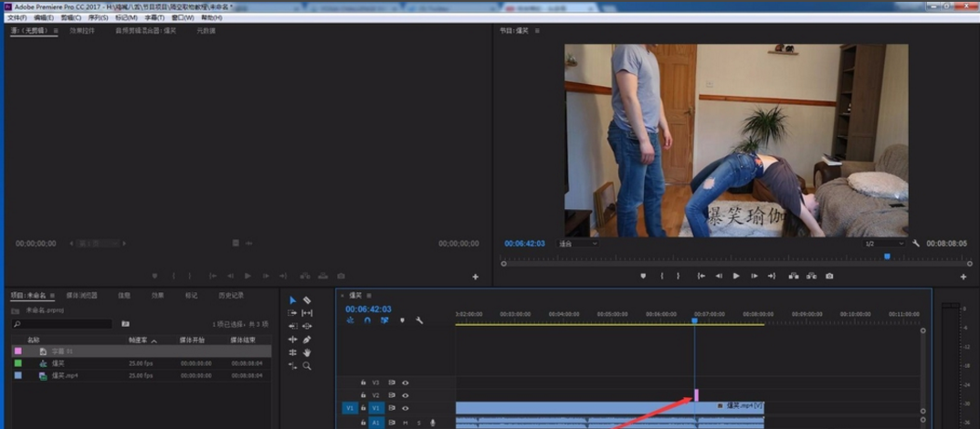Open playback resolution 1/2 dropdown
980x429 pixels.
click(x=884, y=244)
